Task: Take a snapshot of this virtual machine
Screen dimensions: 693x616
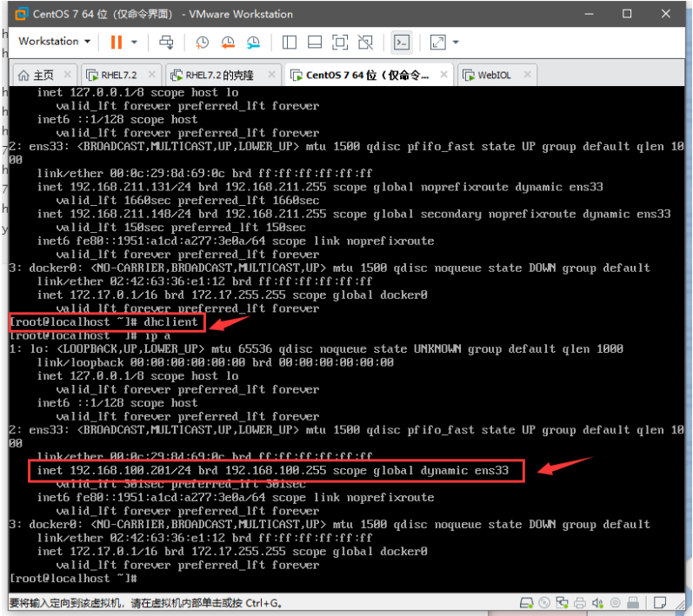Action: [203, 43]
